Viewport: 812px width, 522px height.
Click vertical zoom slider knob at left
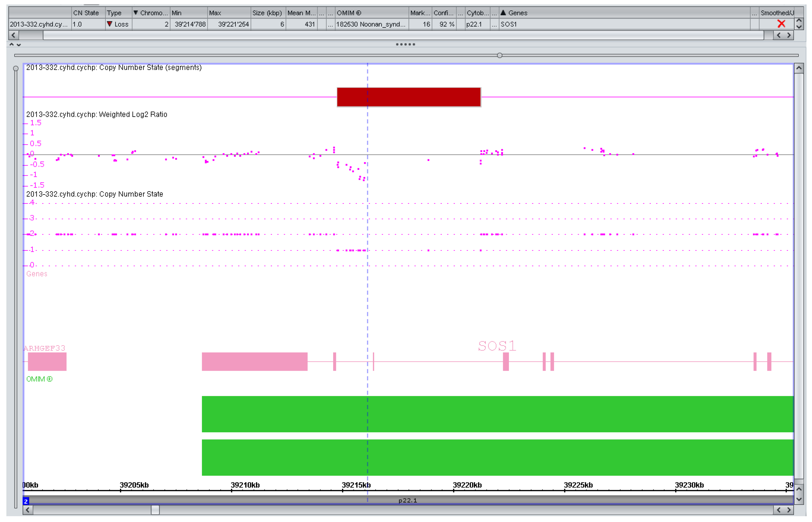pyautogui.click(x=16, y=69)
